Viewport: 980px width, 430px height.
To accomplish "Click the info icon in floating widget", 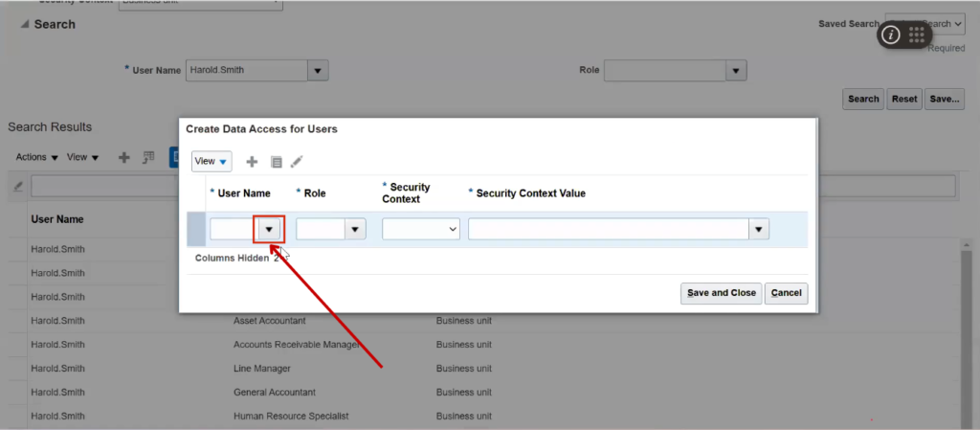I will point(891,34).
